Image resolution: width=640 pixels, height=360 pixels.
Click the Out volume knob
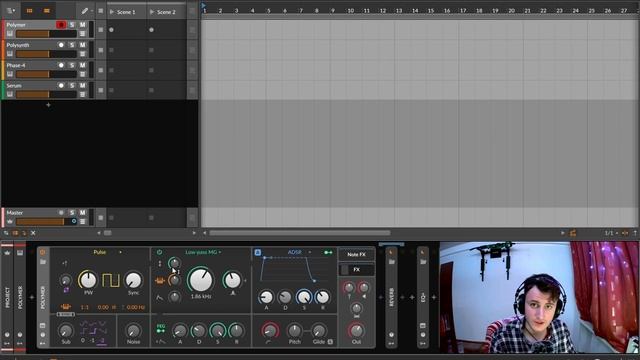tap(356, 330)
